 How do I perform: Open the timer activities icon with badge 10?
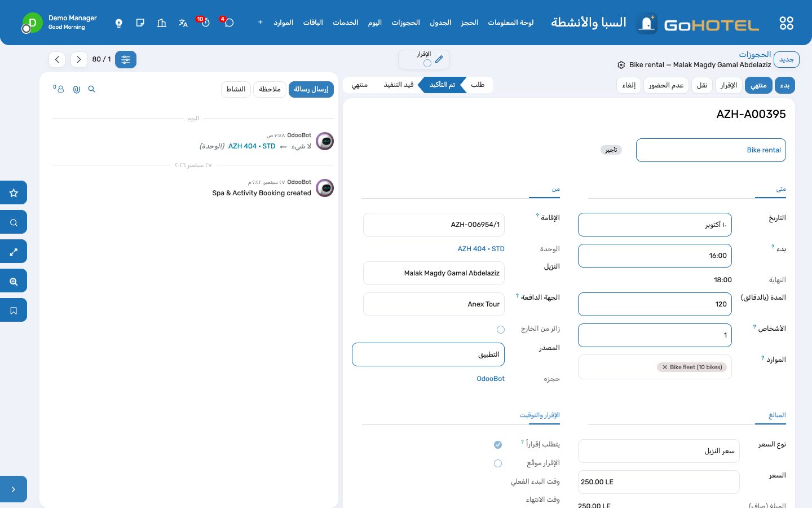coord(205,23)
